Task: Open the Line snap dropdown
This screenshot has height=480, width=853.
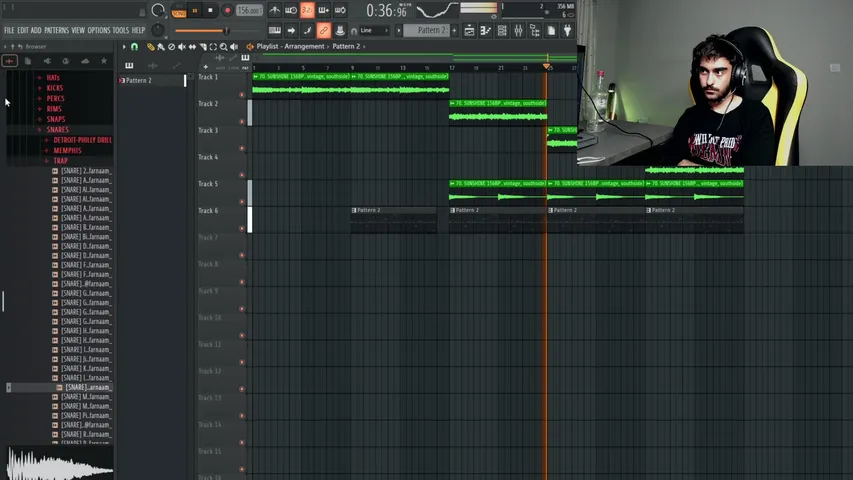Action: click(x=374, y=31)
